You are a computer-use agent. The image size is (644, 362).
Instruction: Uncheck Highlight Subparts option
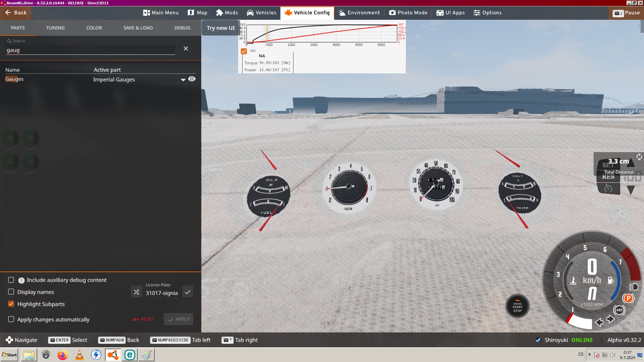(11, 304)
